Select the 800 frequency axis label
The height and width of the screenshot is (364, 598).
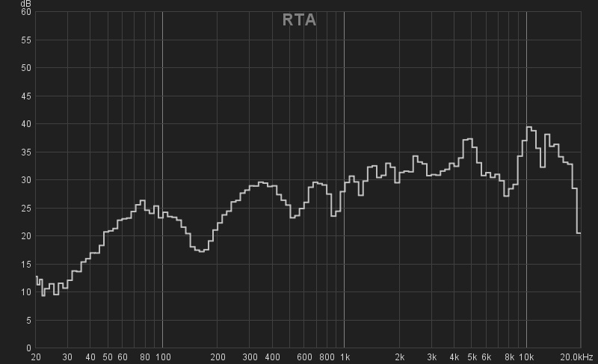click(x=327, y=357)
